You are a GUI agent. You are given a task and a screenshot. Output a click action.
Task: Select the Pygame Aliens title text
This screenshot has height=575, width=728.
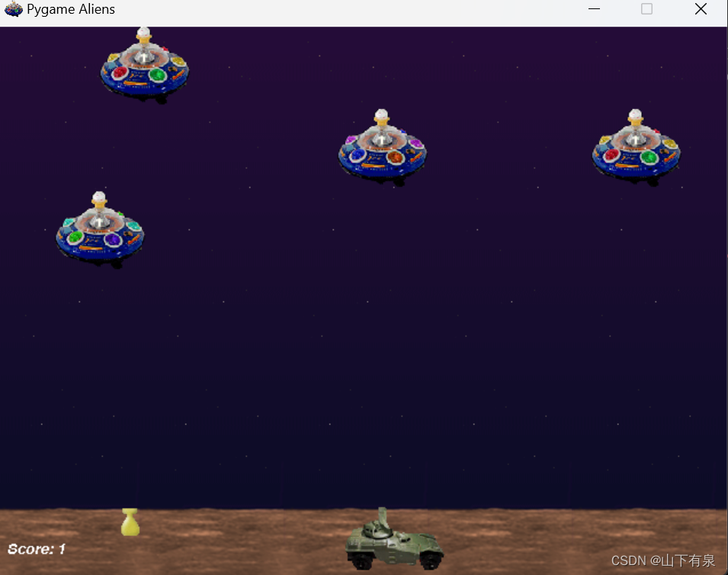pyautogui.click(x=72, y=8)
